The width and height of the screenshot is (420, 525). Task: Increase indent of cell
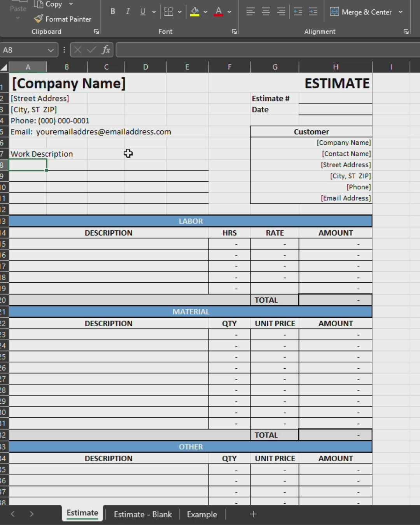point(313,12)
